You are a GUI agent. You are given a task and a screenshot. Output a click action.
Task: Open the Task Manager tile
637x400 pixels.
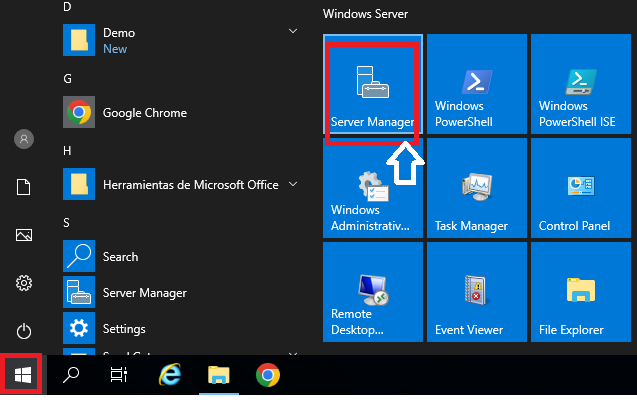point(477,188)
